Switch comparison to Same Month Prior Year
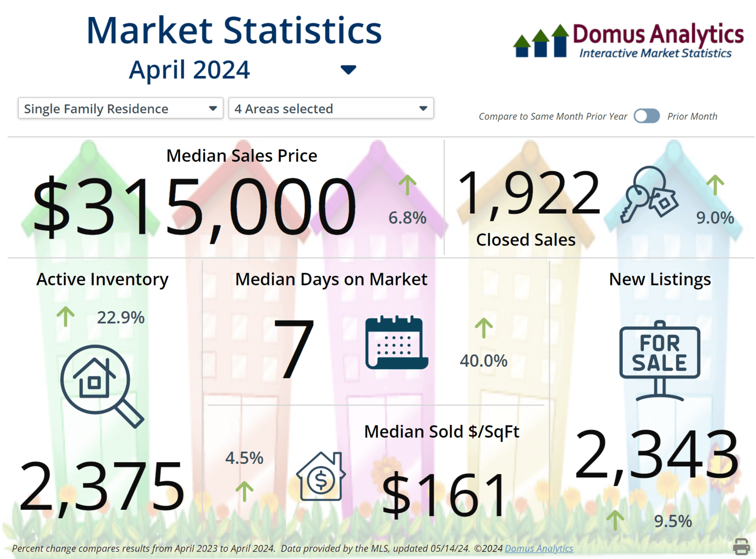Image resolution: width=756 pixels, height=559 pixels. [647, 116]
